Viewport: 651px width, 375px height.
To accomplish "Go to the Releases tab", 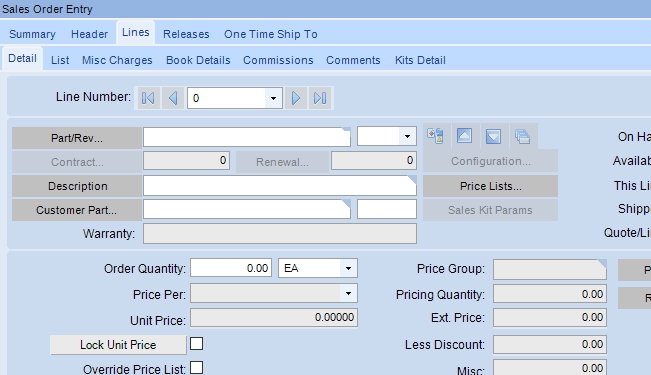I will pos(186,34).
